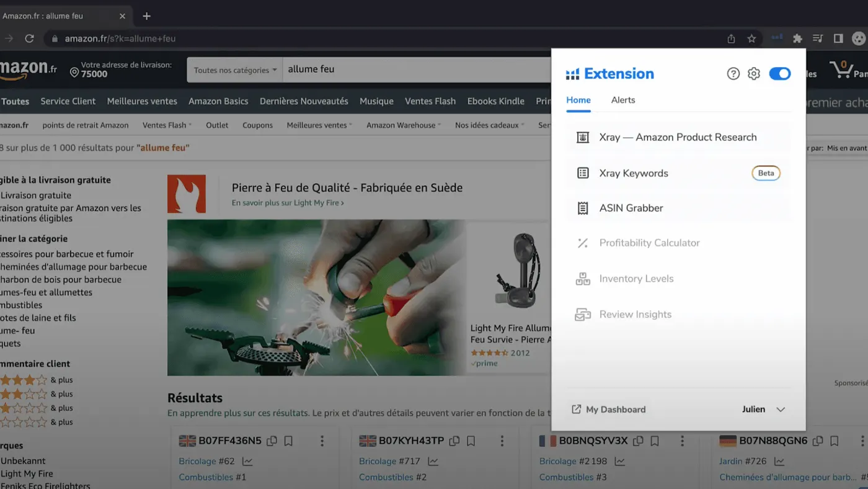Open more options for B0BNQSYV3X
The height and width of the screenshot is (489, 868).
683,441
